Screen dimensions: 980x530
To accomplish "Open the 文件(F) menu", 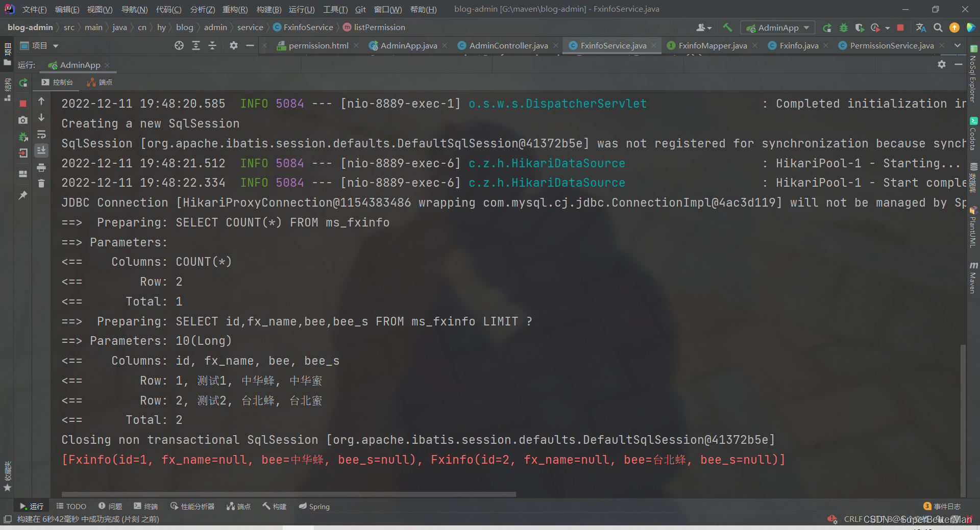I will click(34, 9).
